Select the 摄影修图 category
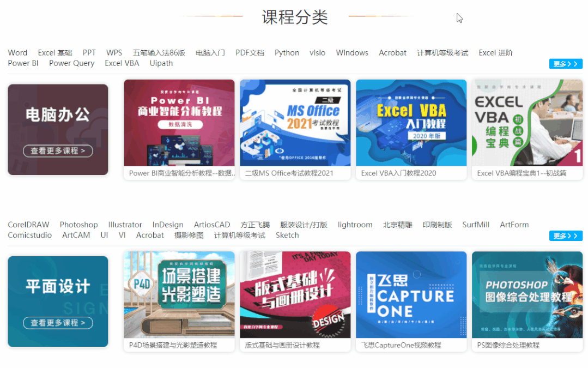The height and width of the screenshot is (368, 588). 189,235
